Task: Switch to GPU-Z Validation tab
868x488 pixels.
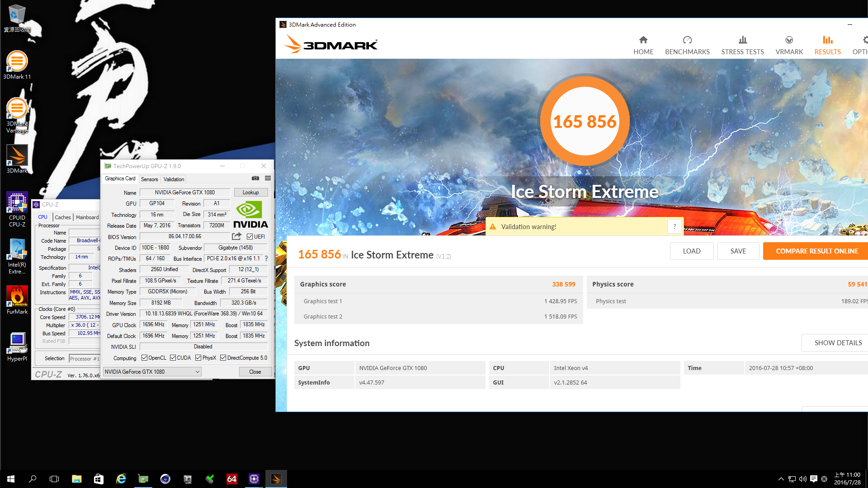Action: point(174,179)
